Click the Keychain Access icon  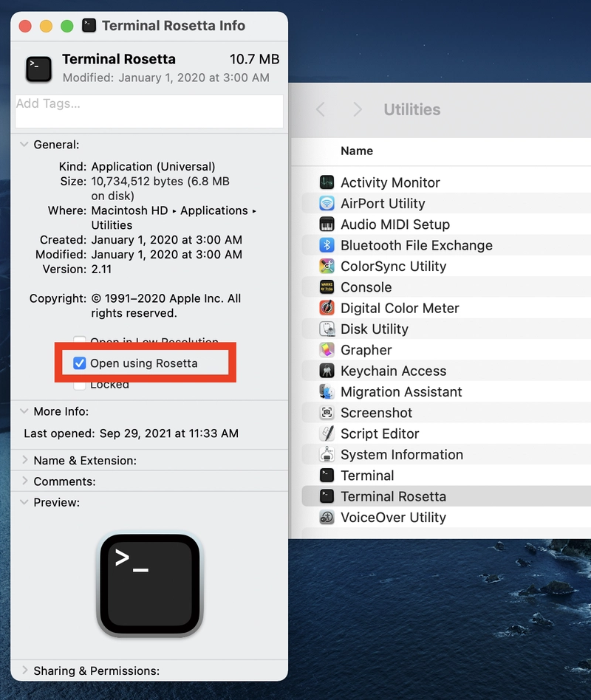(x=327, y=371)
